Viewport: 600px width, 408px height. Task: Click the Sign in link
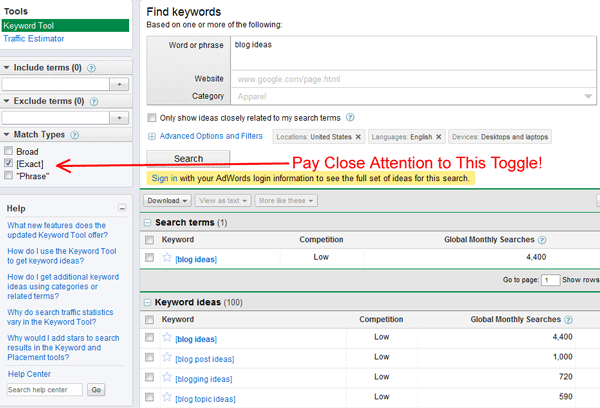[x=164, y=177]
